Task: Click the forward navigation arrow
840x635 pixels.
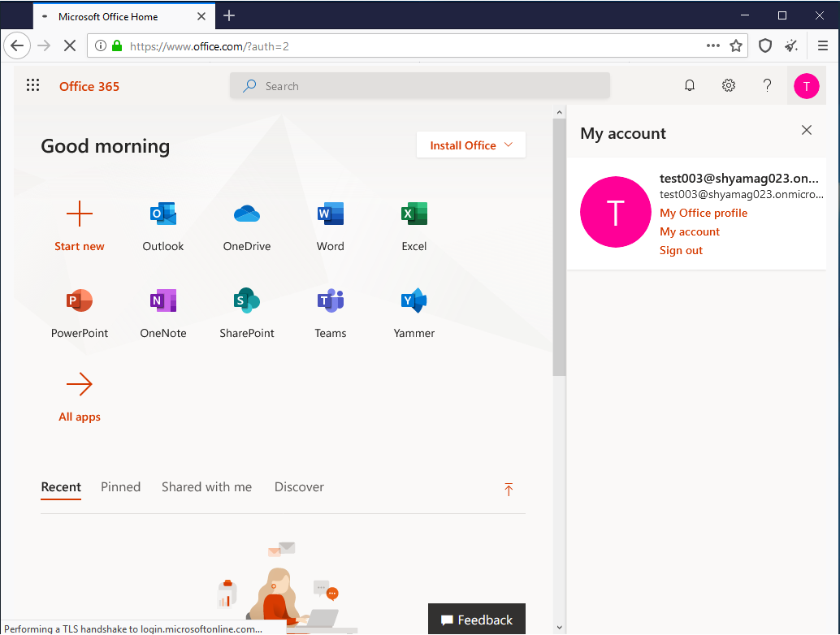Action: point(44,46)
